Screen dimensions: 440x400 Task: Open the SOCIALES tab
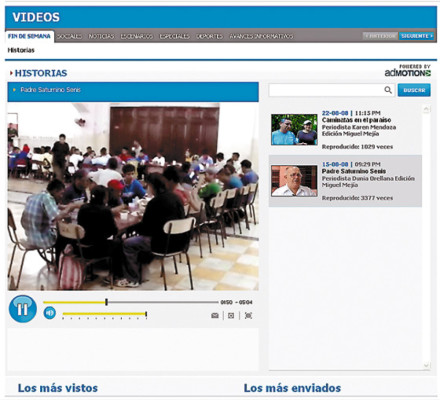[69, 36]
